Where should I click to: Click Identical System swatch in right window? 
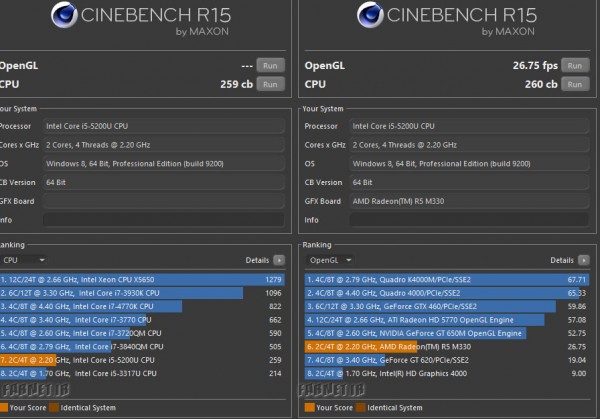[x=361, y=408]
